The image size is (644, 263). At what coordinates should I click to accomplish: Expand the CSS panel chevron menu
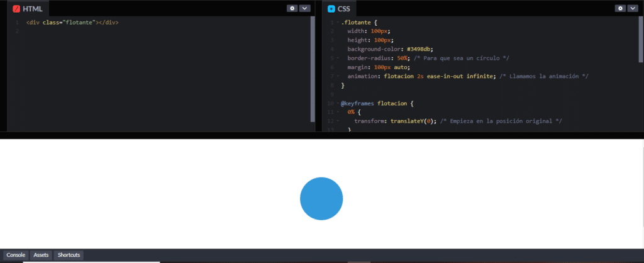pos(633,8)
